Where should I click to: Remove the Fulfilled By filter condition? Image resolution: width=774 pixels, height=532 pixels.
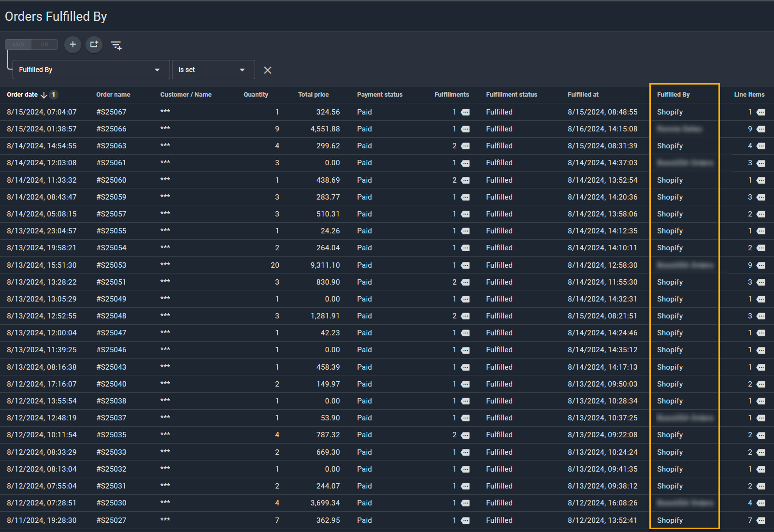[268, 70]
